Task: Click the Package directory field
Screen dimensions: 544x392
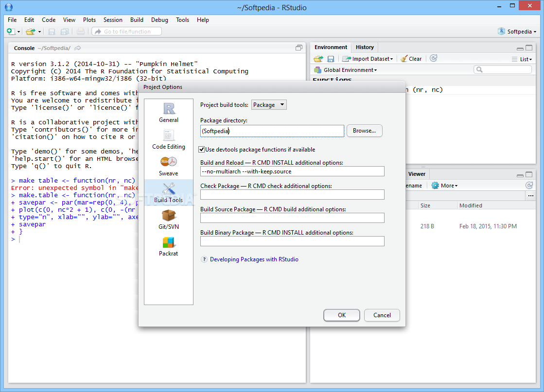Action: point(272,131)
